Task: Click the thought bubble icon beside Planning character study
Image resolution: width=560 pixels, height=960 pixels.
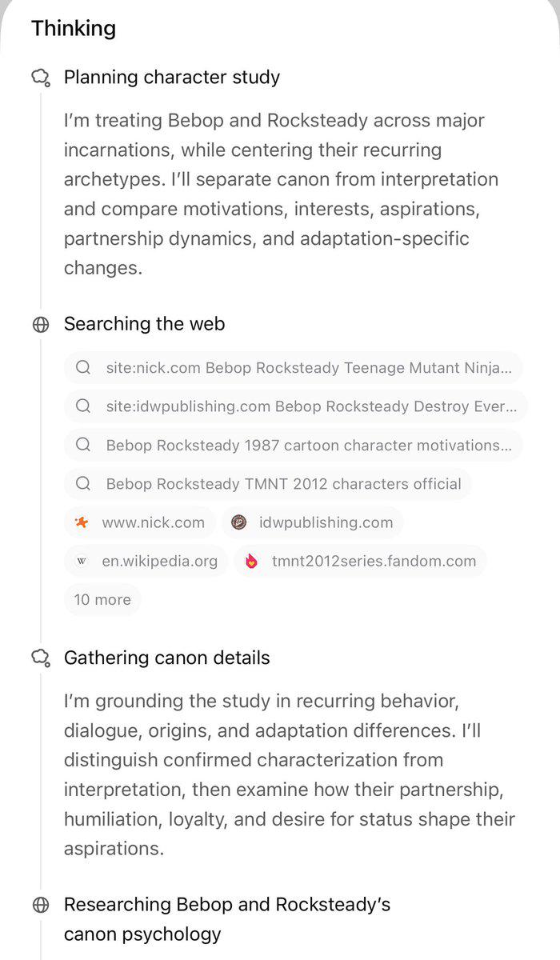Action: [x=41, y=78]
